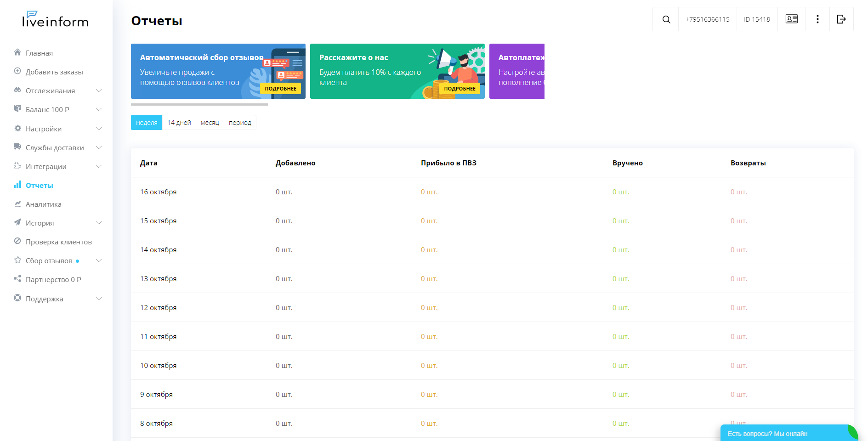Viewport: 868px width, 441px height.
Task: Open Аналитика in the sidebar
Action: 44,204
